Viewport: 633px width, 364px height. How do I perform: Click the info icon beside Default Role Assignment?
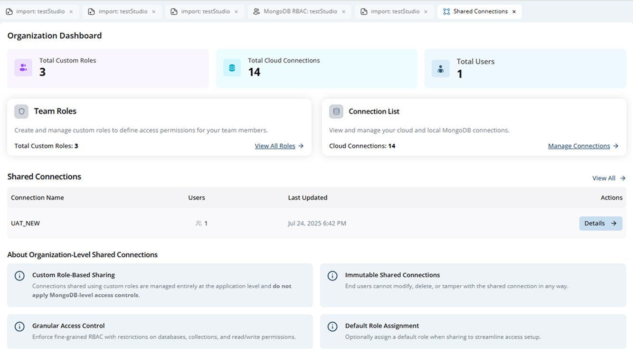(x=332, y=327)
